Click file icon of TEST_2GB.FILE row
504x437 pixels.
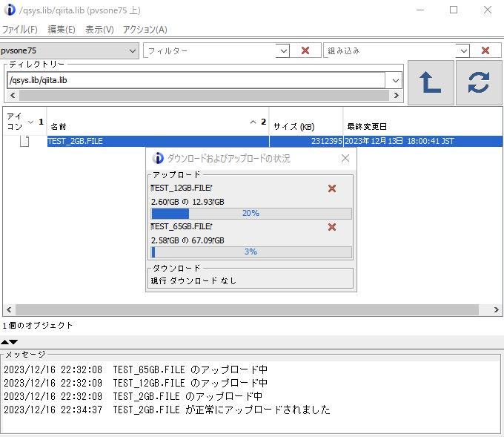coord(24,141)
